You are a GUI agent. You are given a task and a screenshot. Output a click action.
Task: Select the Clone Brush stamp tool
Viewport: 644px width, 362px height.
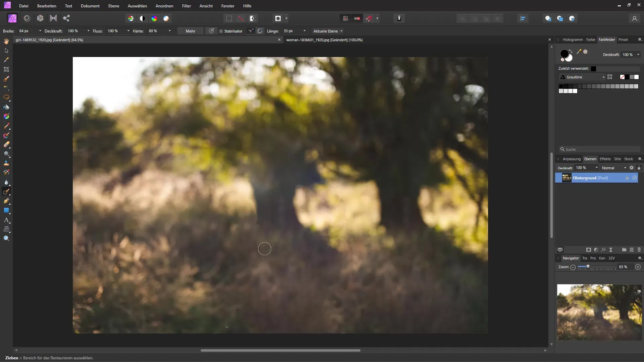(x=6, y=163)
